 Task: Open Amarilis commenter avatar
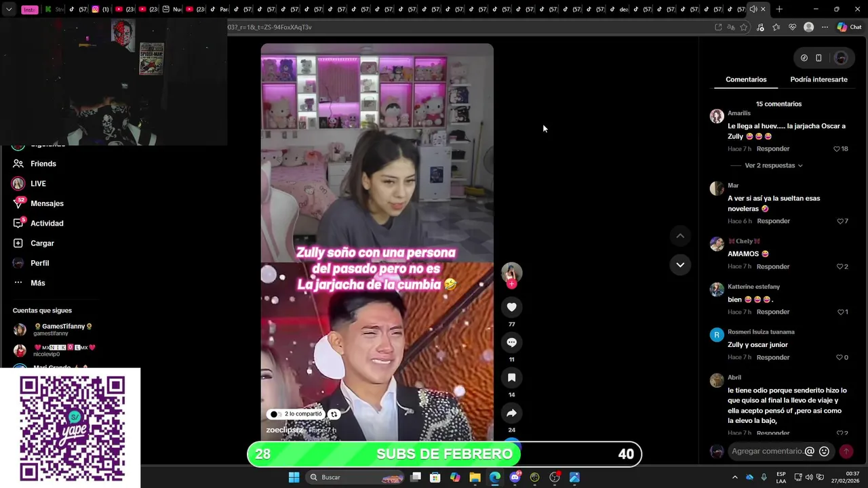click(717, 116)
